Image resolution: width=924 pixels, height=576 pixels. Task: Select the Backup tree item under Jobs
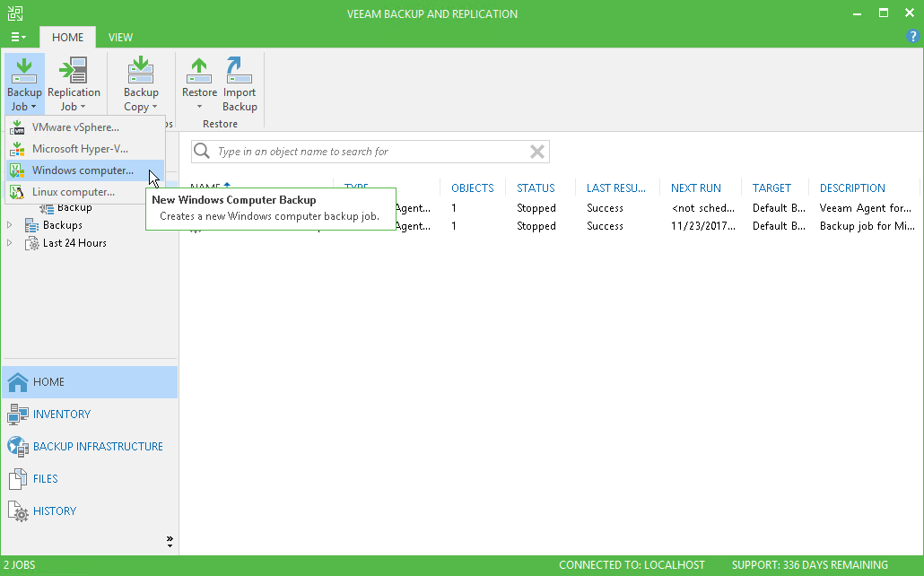tap(74, 207)
